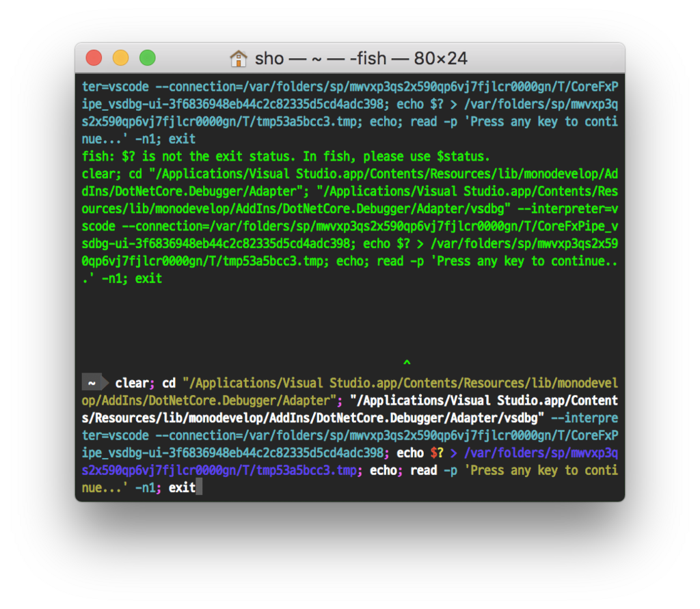Click the terminal block cursor after exit
Viewport: 700px width, 609px height.
[x=199, y=487]
